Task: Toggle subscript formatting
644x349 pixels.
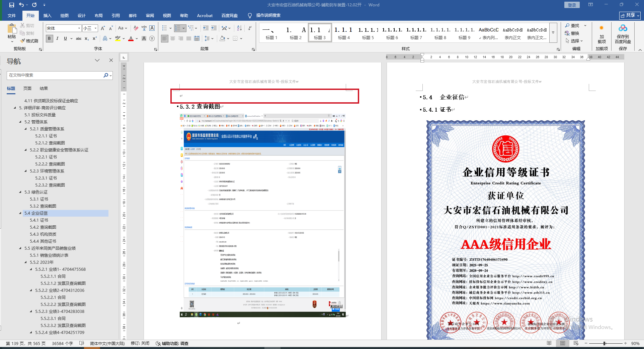Action: click(87, 38)
